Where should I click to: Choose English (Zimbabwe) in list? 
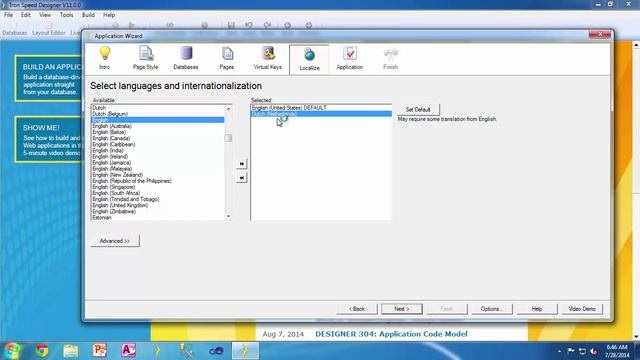[x=158, y=211]
